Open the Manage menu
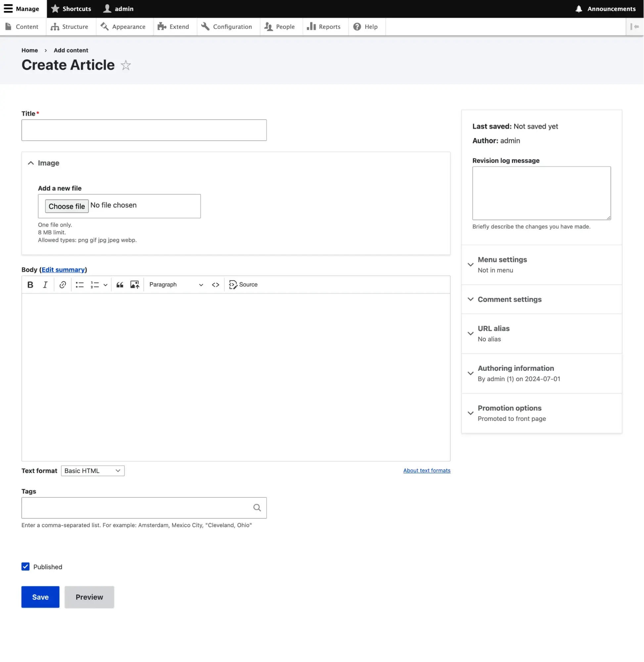 click(22, 9)
